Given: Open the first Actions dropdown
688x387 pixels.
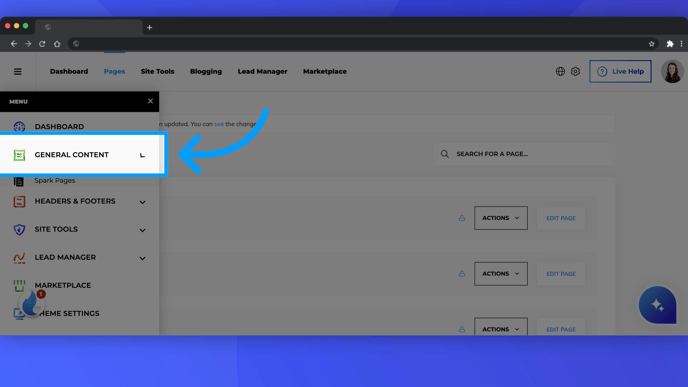Looking at the screenshot, I should coord(501,218).
